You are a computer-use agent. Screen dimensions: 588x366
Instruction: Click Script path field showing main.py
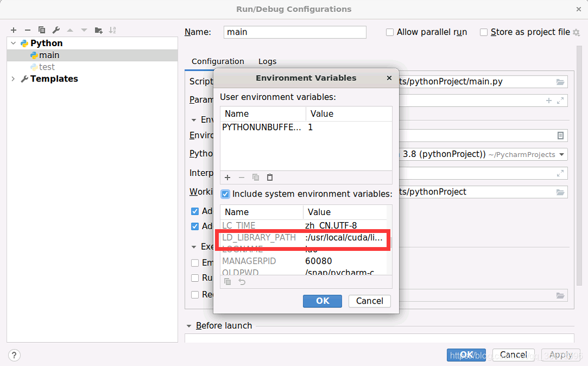(x=483, y=82)
